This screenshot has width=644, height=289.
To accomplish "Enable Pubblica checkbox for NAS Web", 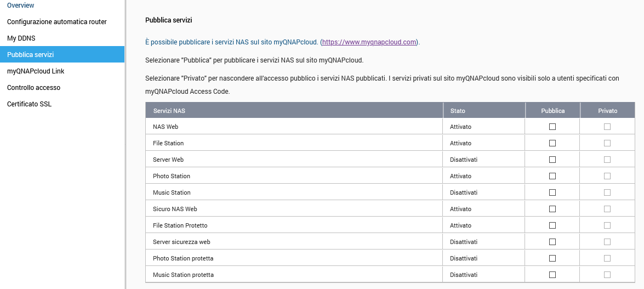I will pyautogui.click(x=552, y=127).
